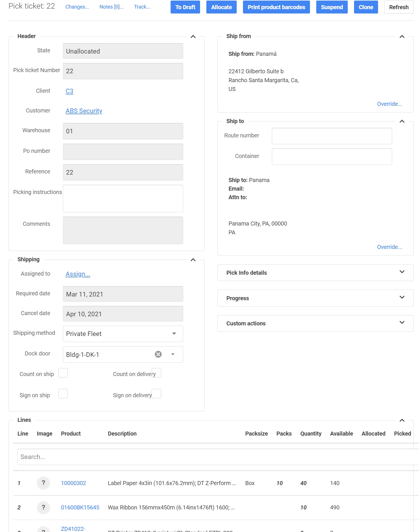Collapse the Header section chevron
The image size is (419, 532).
193,37
